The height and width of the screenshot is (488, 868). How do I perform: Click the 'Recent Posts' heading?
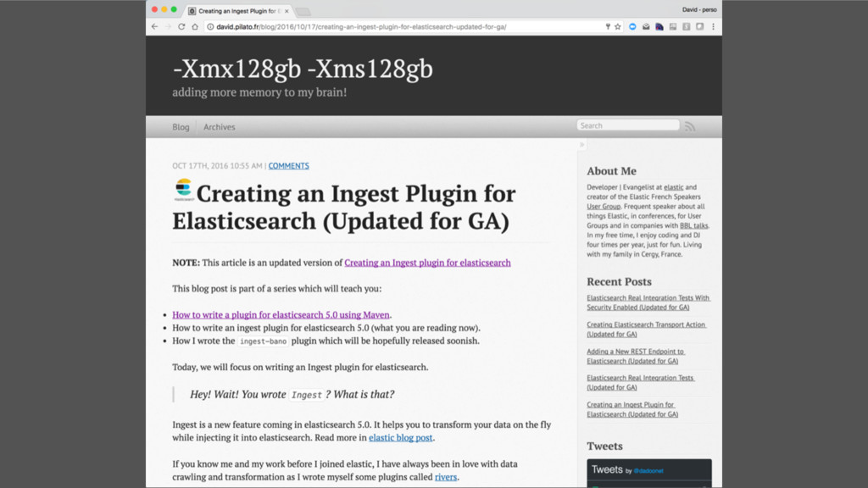pyautogui.click(x=619, y=281)
